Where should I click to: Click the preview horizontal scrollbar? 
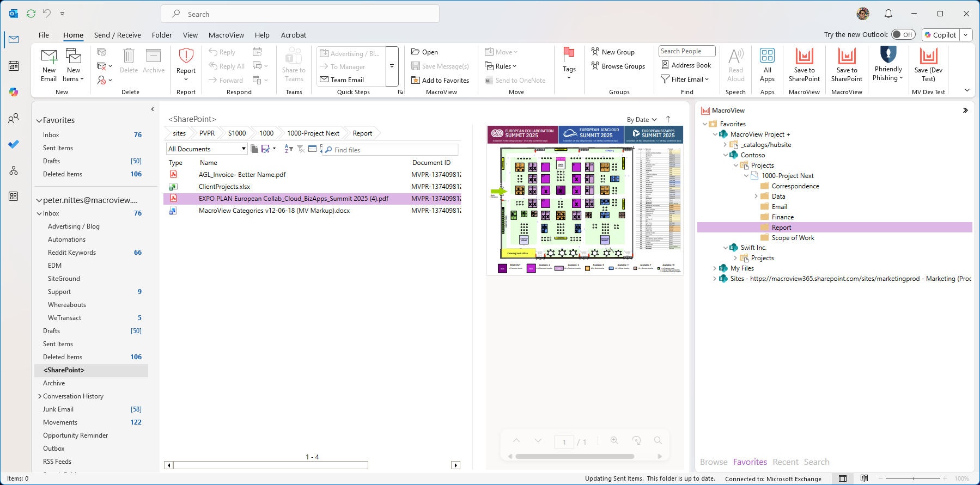tap(575, 456)
